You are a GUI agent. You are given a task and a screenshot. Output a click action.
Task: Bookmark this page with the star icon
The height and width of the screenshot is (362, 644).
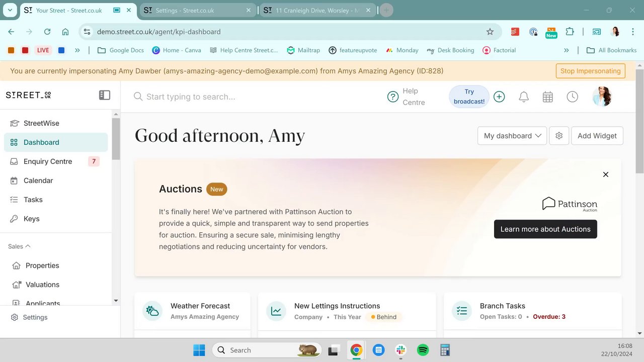[490, 32]
